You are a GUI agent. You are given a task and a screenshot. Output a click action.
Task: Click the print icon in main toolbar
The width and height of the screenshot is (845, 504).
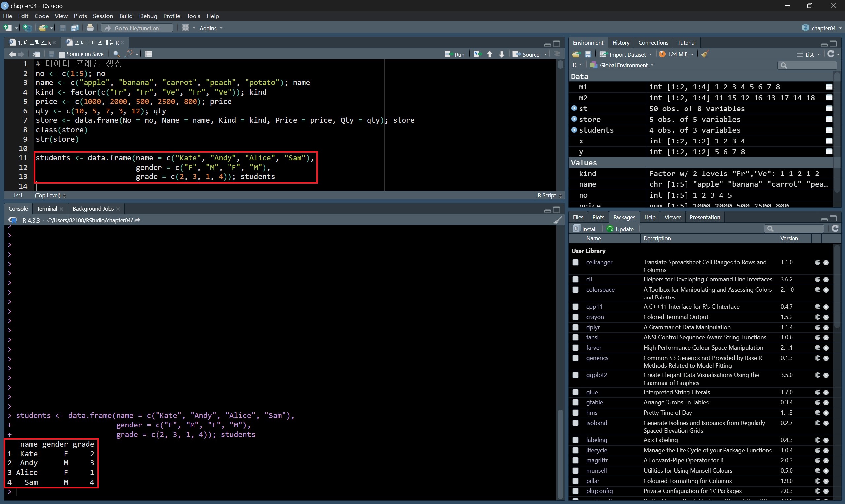[x=90, y=28]
